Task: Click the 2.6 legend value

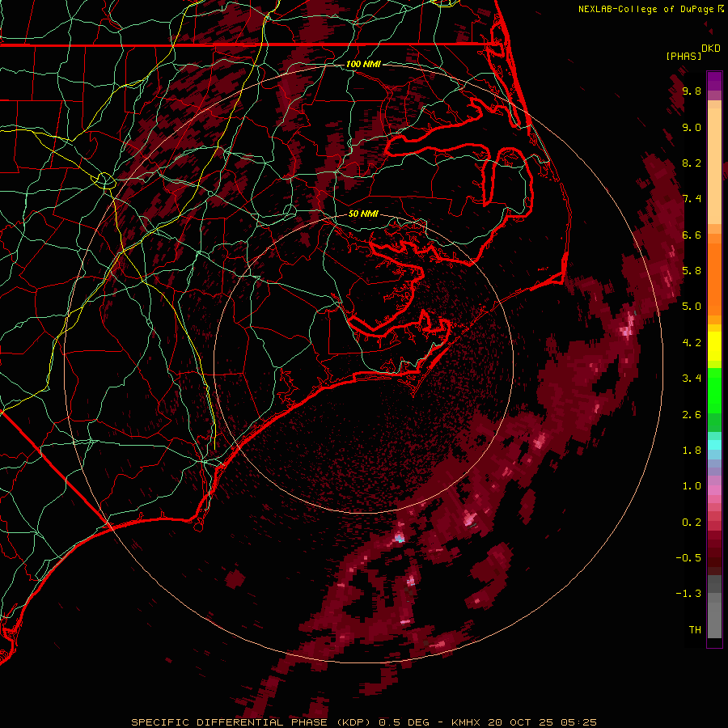Action: pyautogui.click(x=692, y=415)
